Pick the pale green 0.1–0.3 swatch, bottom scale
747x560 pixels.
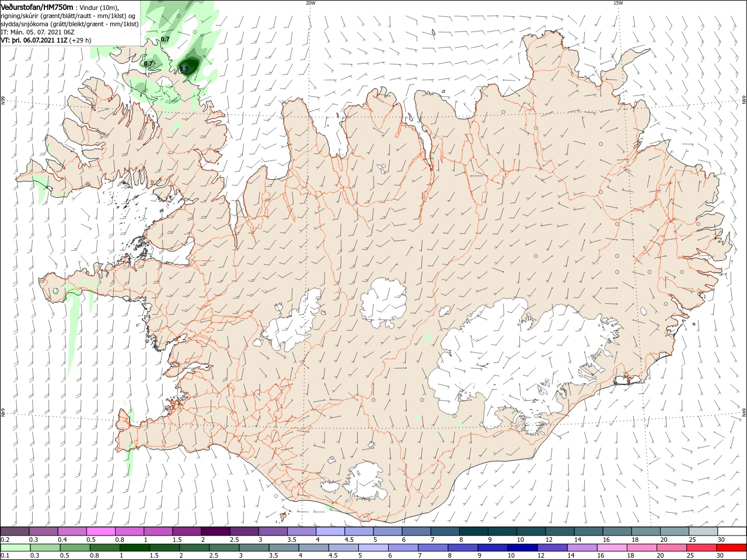15,548
